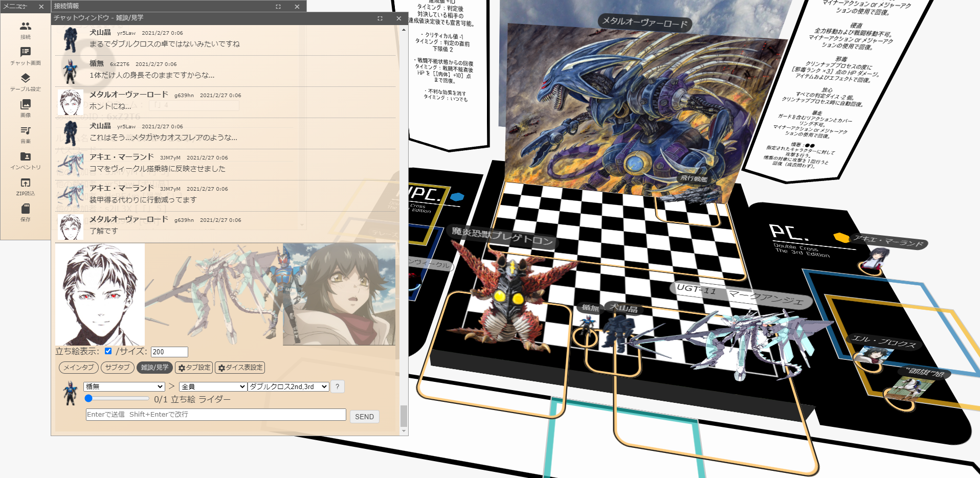Expand the ダブルクロス2nd,3rd dice bot dropdown
This screenshot has width=980, height=478.
coord(288,386)
